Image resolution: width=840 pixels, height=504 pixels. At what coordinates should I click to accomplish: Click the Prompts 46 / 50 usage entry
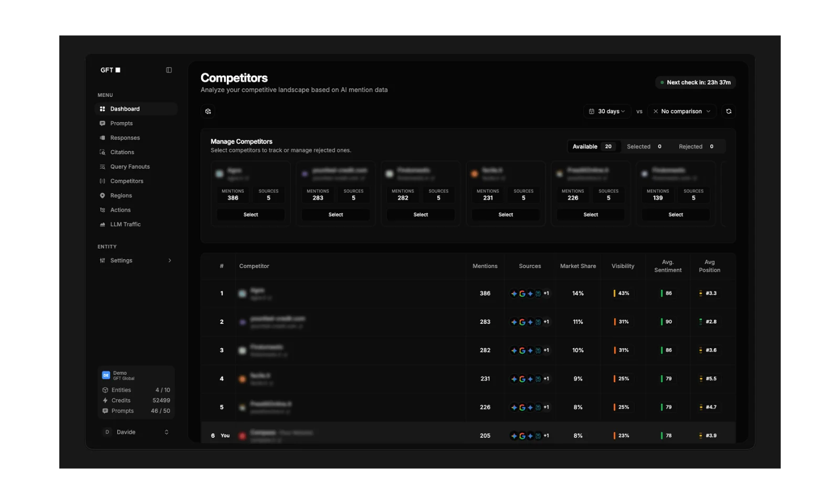pyautogui.click(x=136, y=411)
